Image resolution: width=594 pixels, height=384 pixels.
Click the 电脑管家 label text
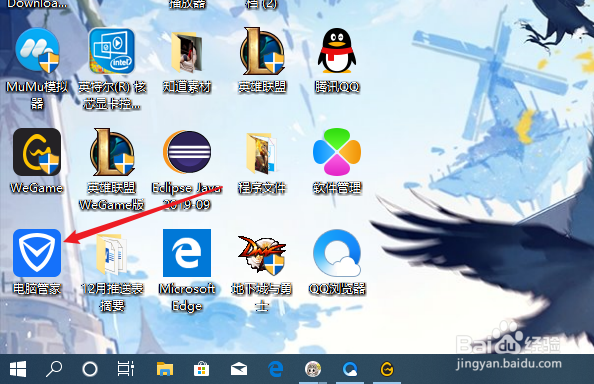(x=37, y=289)
